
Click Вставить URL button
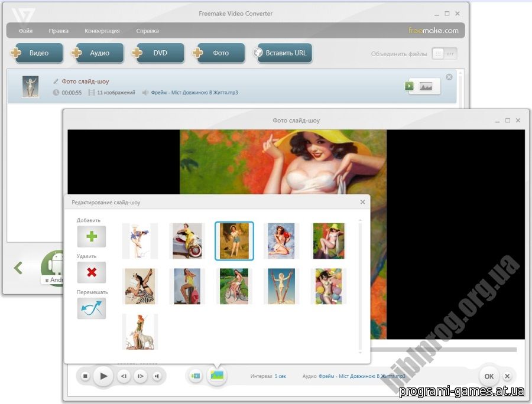tap(283, 53)
